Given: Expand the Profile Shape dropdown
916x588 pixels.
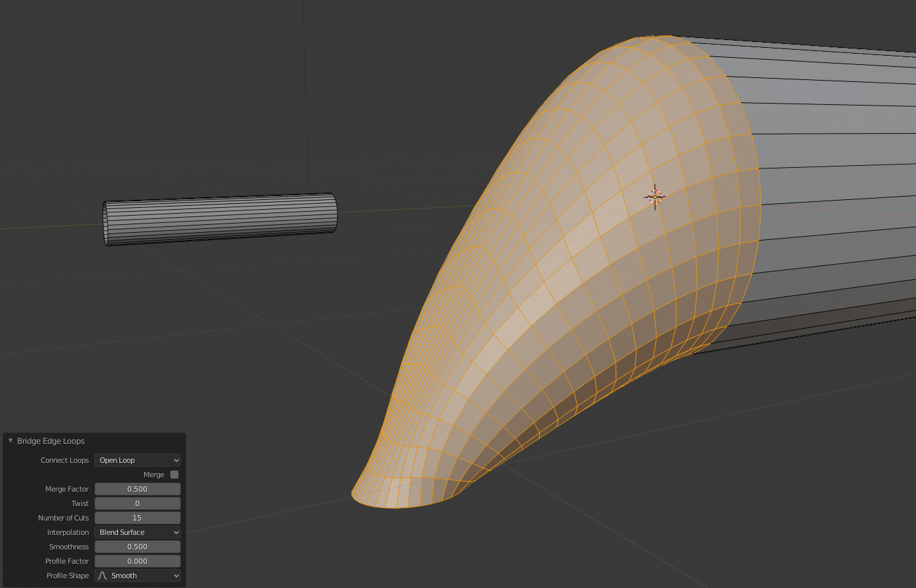Looking at the screenshot, I should click(x=137, y=576).
